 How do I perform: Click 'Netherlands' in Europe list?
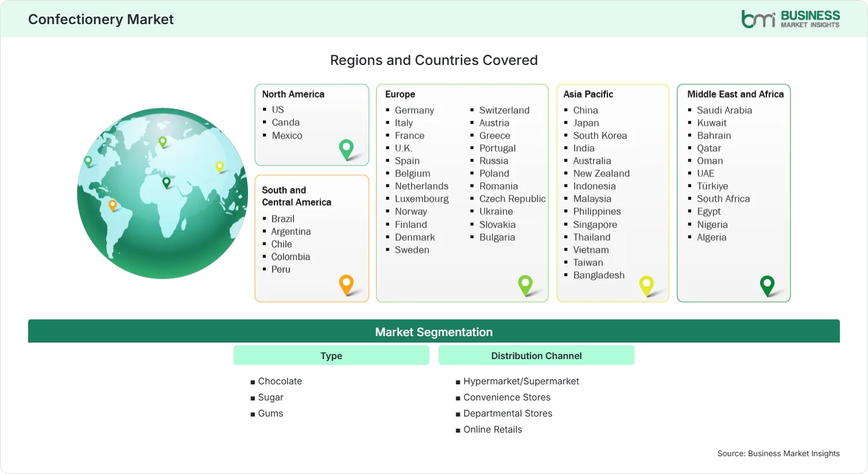[x=421, y=186]
